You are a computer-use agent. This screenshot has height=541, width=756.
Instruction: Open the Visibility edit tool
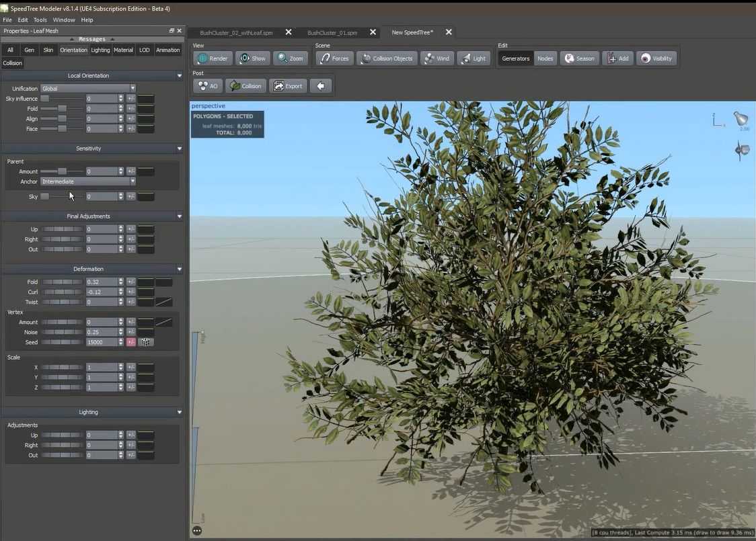656,58
